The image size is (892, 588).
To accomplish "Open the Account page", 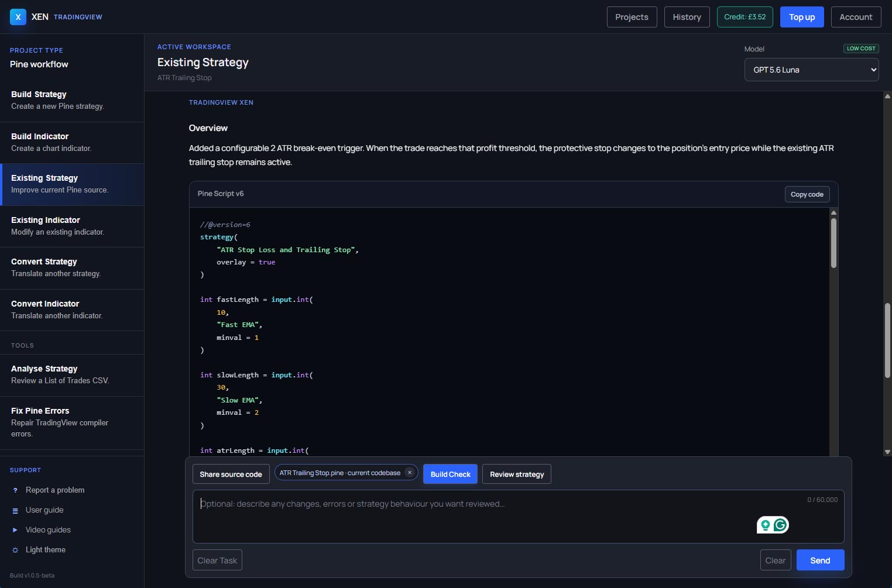I will [856, 17].
